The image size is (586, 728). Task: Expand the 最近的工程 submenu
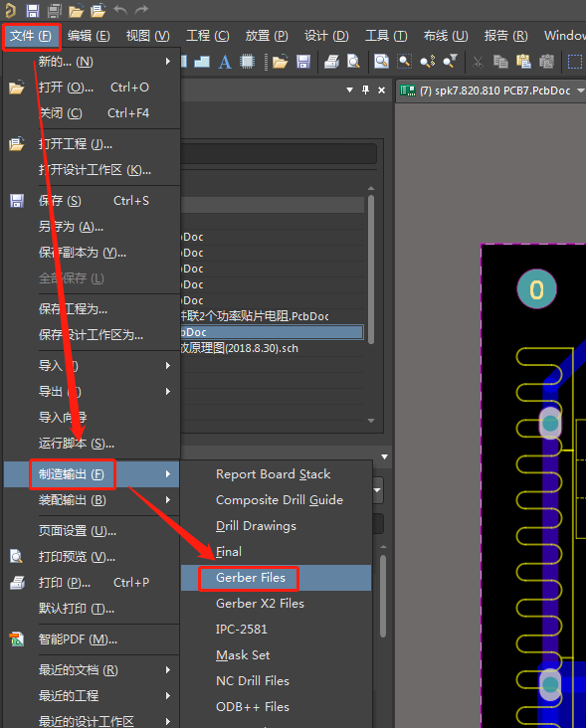click(92, 695)
